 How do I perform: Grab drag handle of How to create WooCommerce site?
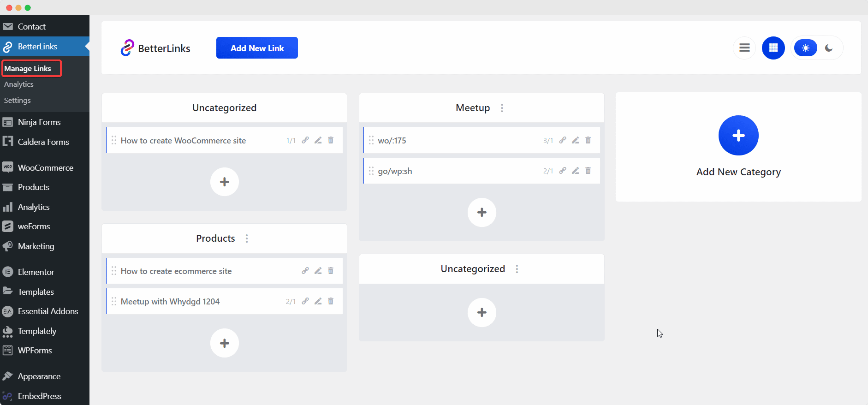point(114,140)
